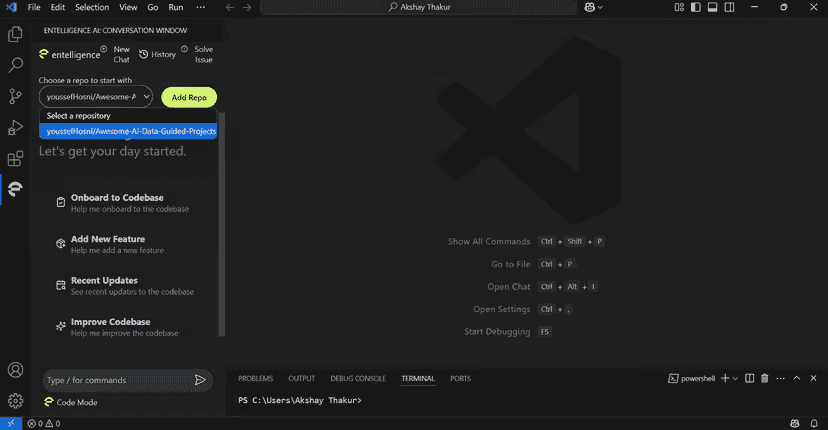Image resolution: width=828 pixels, height=430 pixels.
Task: Open the Edit menu
Action: [58, 7]
